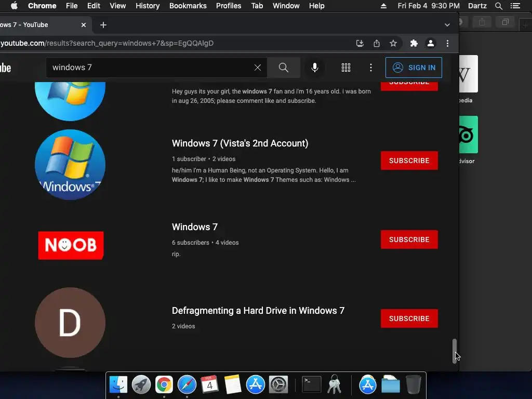Open the Chrome extensions puzzle icon

pyautogui.click(x=414, y=43)
